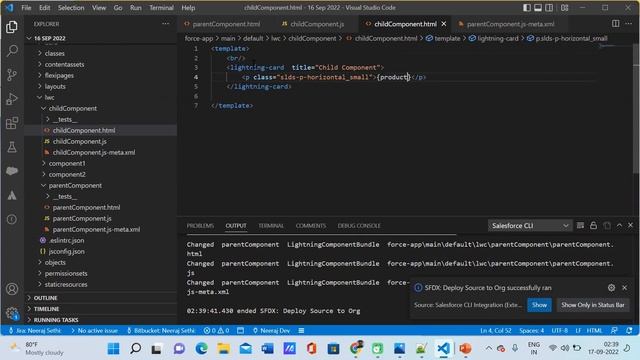Open childComponent.js in explorer
The height and width of the screenshot is (360, 640).
click(x=80, y=141)
